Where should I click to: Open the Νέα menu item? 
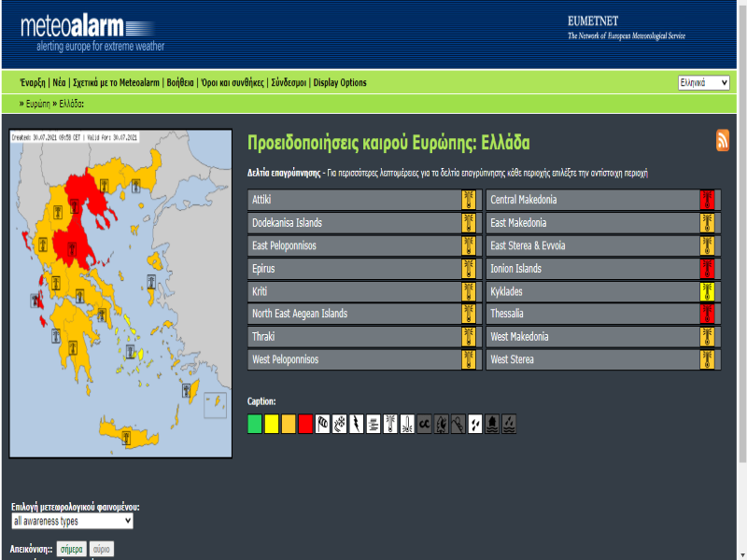(59, 82)
